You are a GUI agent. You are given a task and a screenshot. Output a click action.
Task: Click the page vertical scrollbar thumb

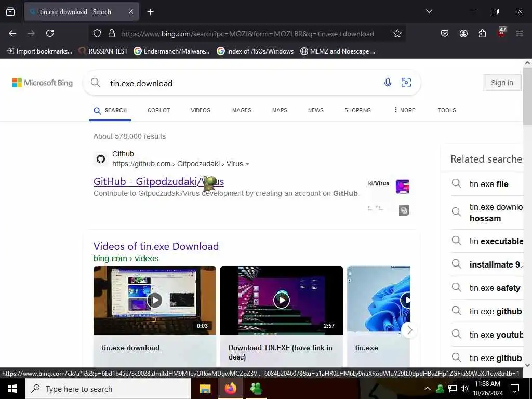pos(528,96)
